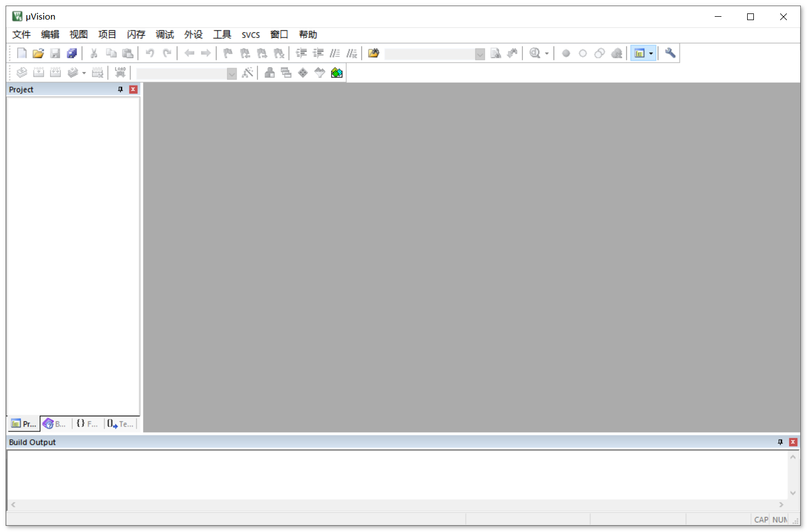The image size is (807, 532).
Task: Click the LOAD download to flash icon
Action: (120, 73)
